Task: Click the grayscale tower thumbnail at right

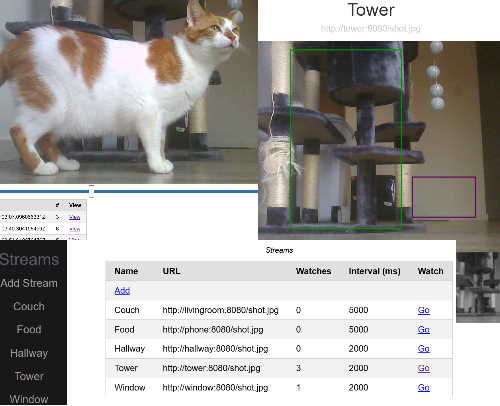Action: click(478, 287)
